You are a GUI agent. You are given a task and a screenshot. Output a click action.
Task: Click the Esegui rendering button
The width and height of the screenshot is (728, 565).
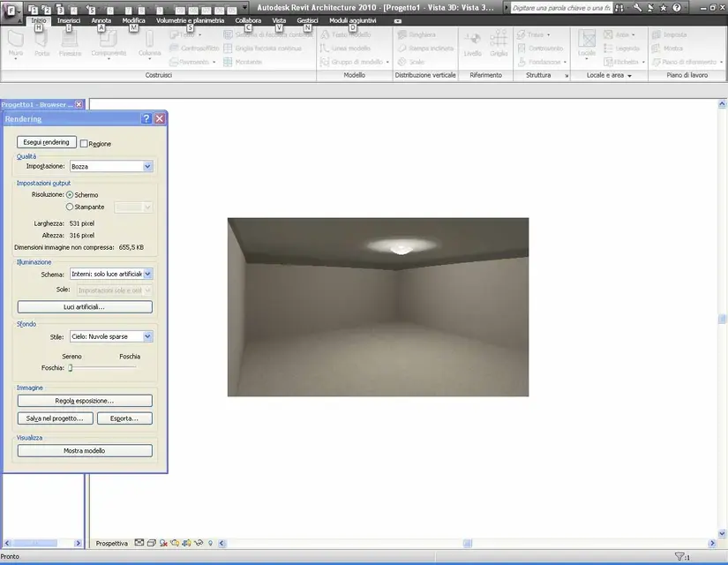point(47,142)
